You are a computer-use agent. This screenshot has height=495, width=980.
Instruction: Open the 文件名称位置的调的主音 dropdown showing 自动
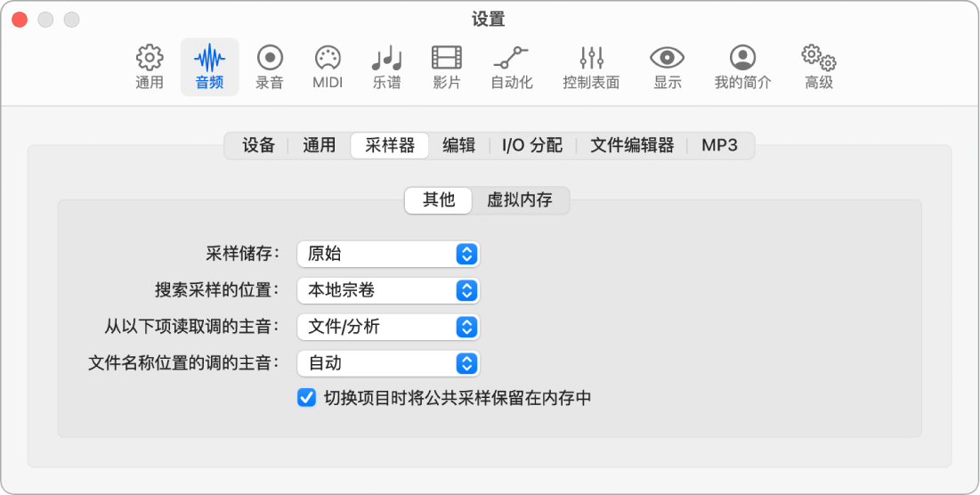388,363
